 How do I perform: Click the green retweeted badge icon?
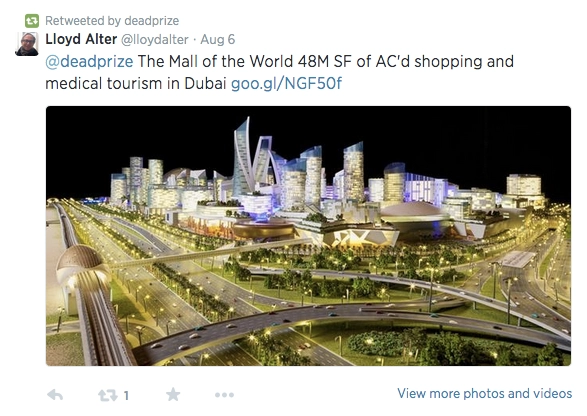pos(32,21)
